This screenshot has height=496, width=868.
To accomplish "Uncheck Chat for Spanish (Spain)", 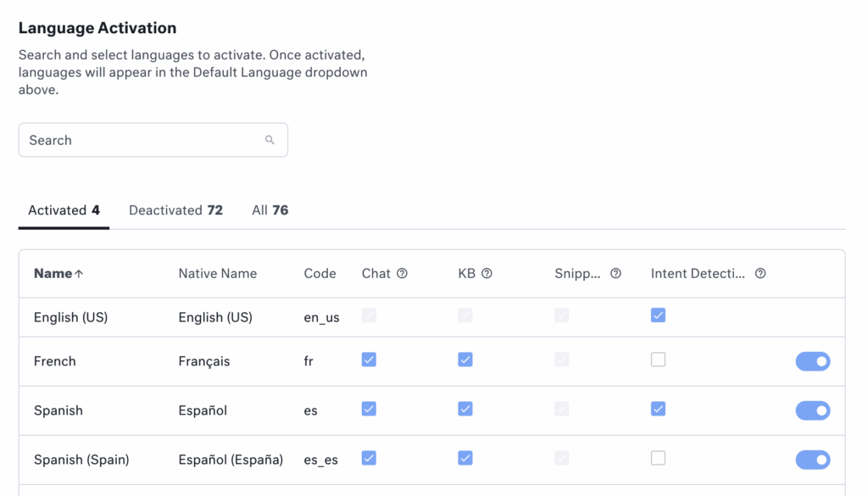I will coord(369,459).
